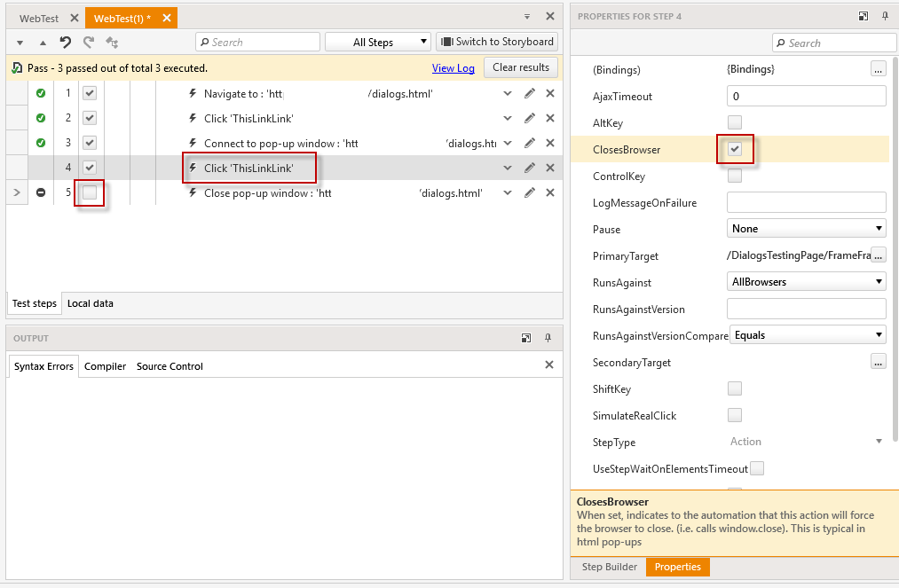
Task: Click Switch to Storyboard button
Action: pyautogui.click(x=497, y=42)
